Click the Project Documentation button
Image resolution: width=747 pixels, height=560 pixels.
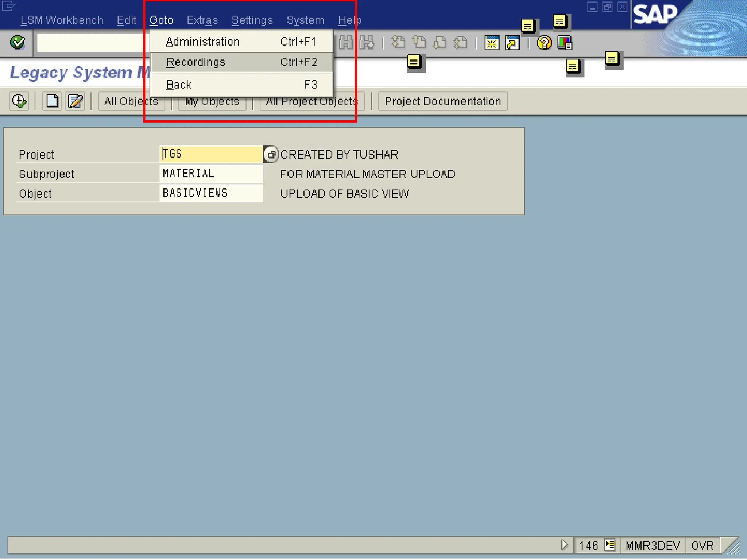pos(442,101)
